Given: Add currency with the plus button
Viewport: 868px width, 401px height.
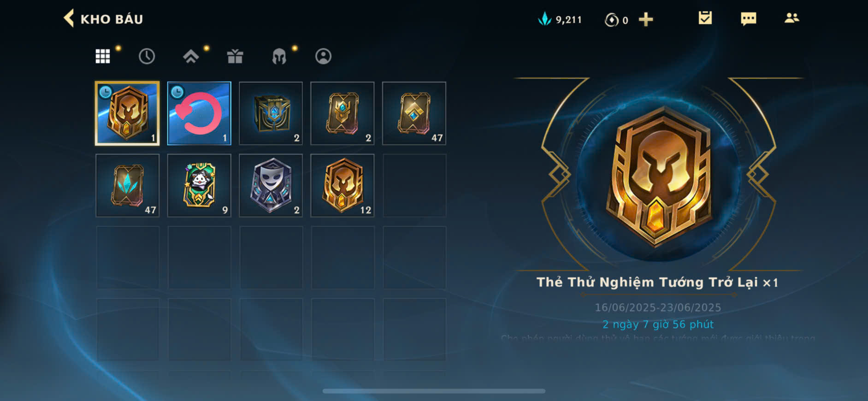Looking at the screenshot, I should pos(646,19).
